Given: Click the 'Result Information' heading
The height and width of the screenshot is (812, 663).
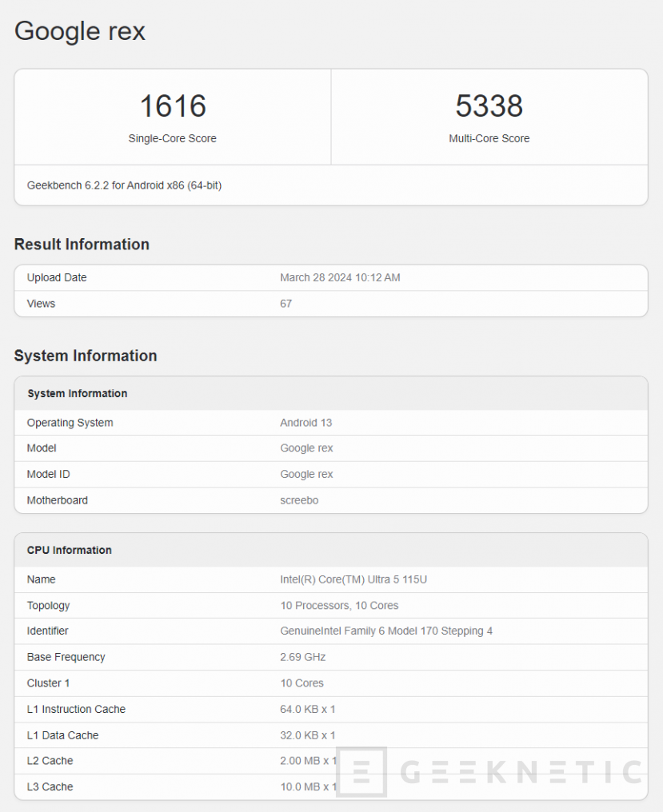Looking at the screenshot, I should tap(82, 244).
